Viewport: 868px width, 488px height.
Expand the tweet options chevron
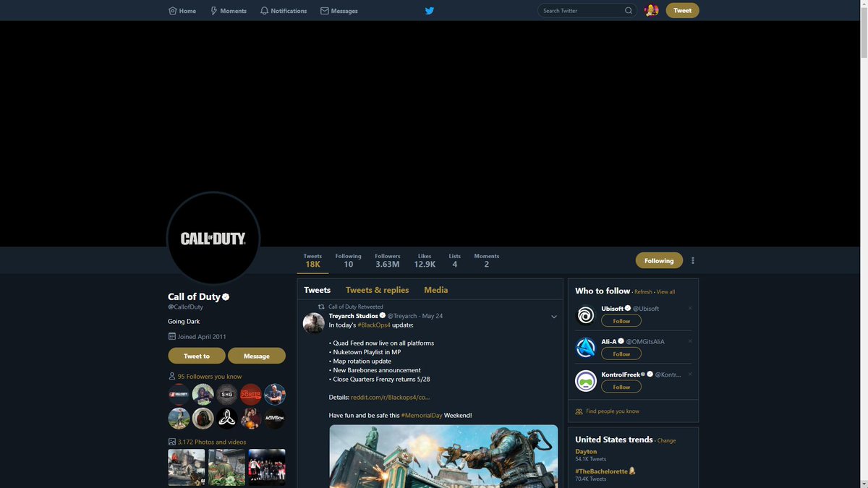[554, 317]
